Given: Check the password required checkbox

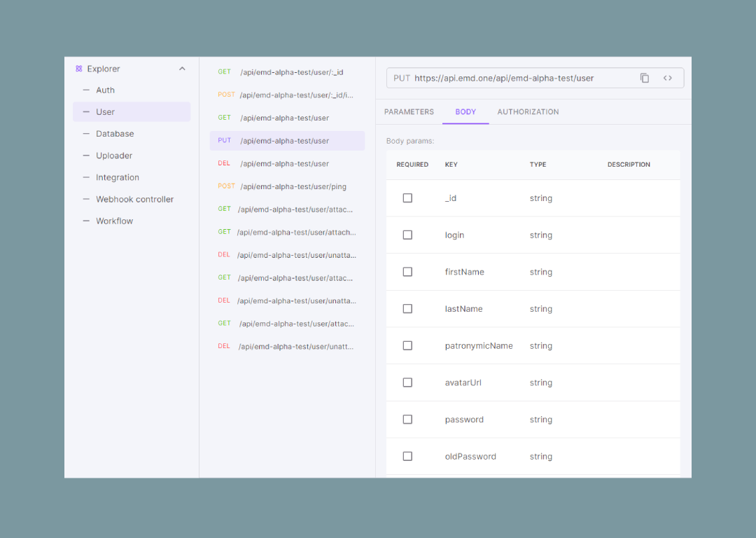Looking at the screenshot, I should (407, 420).
